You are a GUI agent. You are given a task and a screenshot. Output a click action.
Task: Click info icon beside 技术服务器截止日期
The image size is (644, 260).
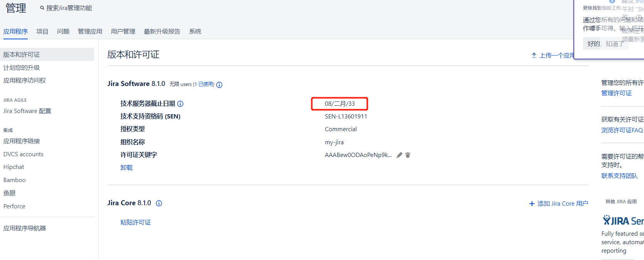(180, 104)
